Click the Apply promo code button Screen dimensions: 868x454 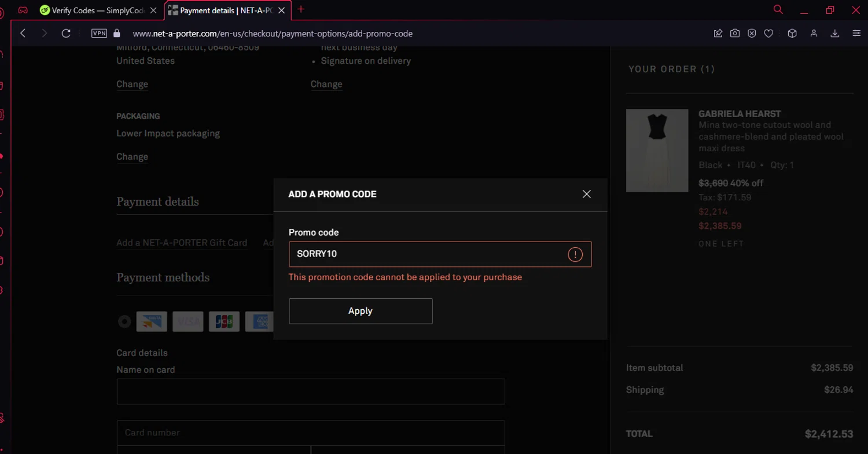[361, 311]
